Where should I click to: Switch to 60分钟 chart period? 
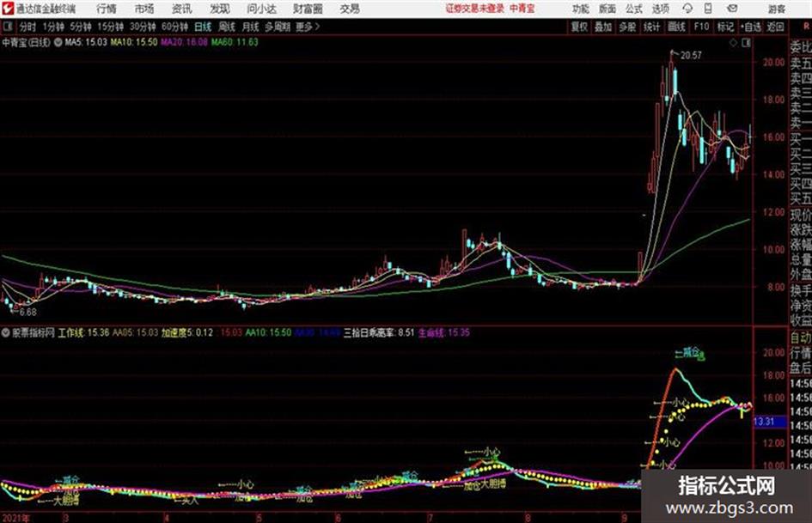pyautogui.click(x=174, y=27)
